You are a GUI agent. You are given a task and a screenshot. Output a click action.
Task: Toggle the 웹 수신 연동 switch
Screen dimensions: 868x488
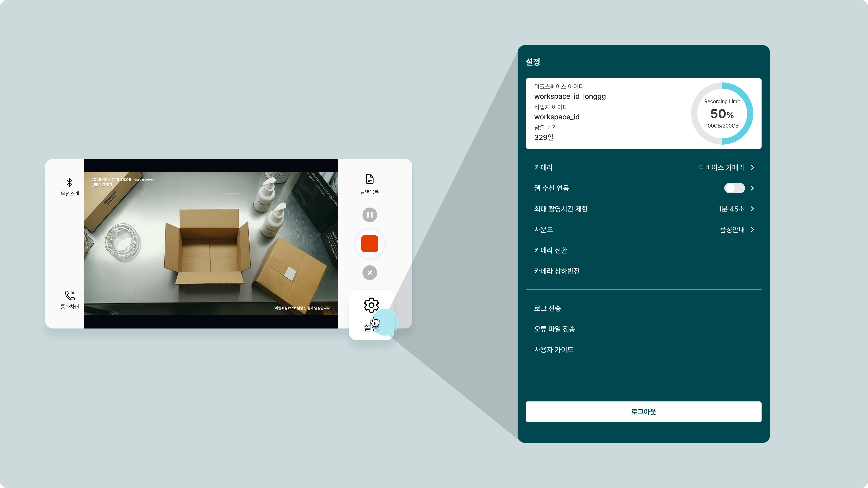pyautogui.click(x=734, y=188)
